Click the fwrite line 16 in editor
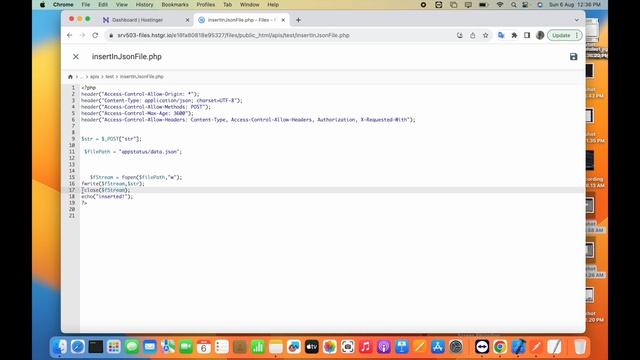Image resolution: width=640 pixels, height=360 pixels. point(113,184)
